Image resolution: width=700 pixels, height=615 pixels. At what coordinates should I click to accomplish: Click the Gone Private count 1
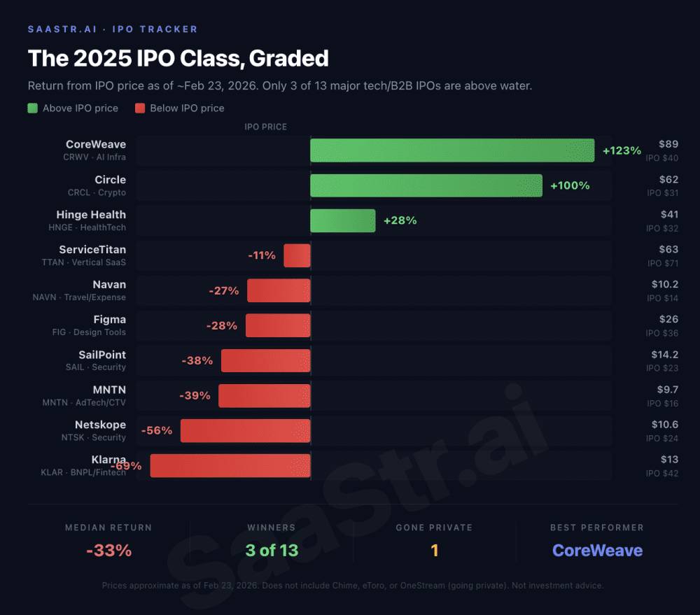click(x=435, y=551)
